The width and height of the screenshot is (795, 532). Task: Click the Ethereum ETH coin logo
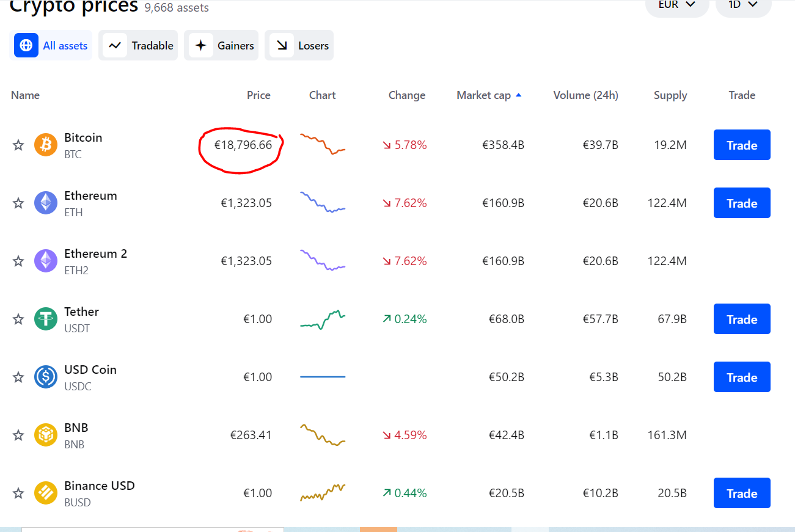[x=46, y=203]
